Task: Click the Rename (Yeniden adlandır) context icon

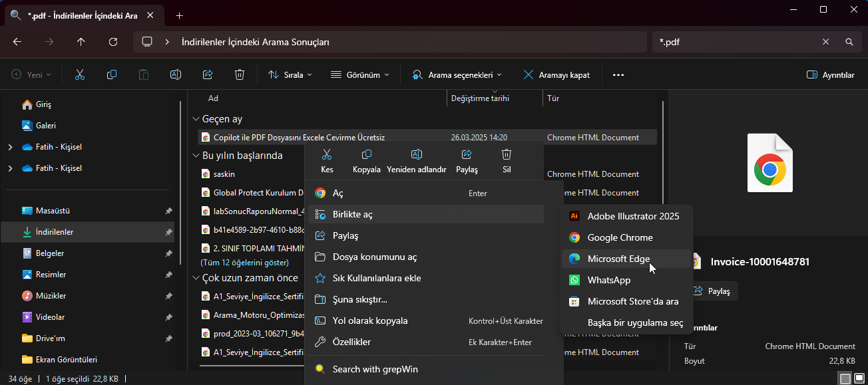Action: pyautogui.click(x=417, y=161)
